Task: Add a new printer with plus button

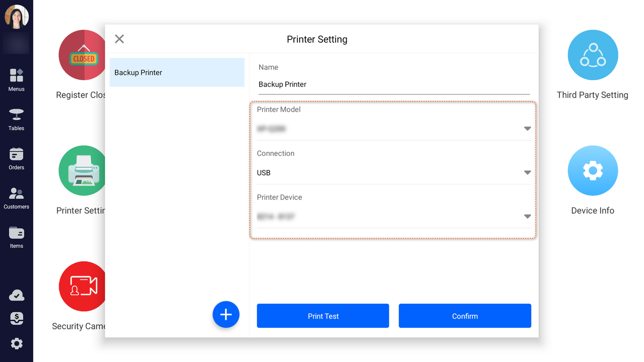Action: pos(226,315)
